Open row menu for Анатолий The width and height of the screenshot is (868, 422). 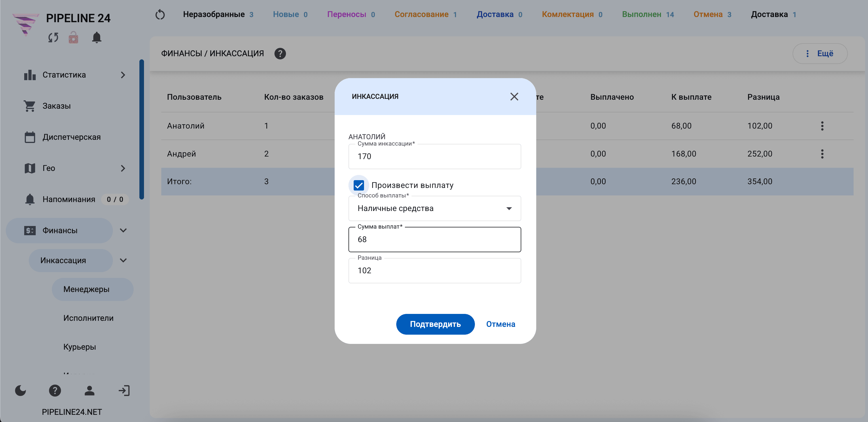pos(822,126)
